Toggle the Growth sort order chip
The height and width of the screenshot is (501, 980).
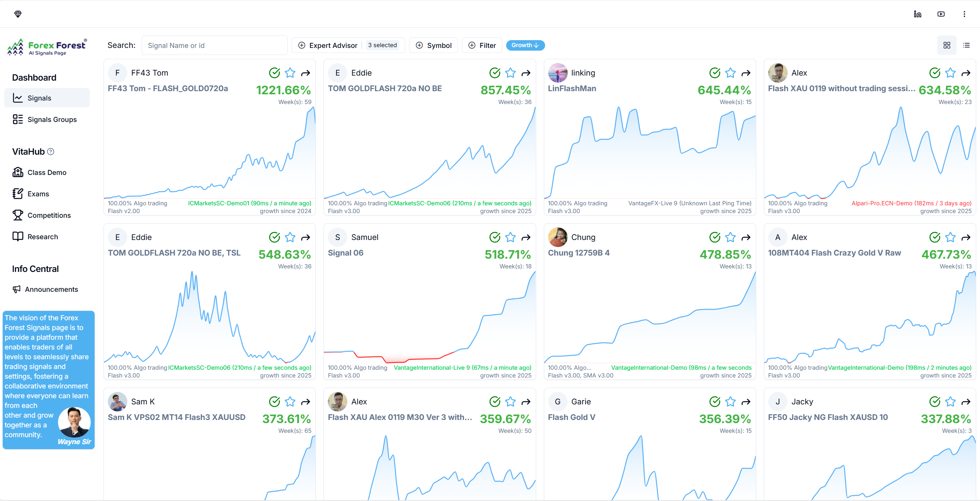525,45
